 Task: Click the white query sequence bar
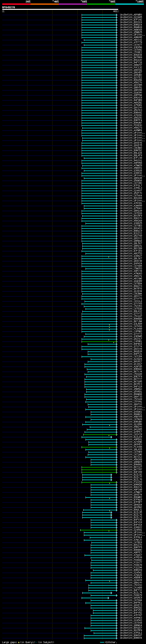[60, 10]
